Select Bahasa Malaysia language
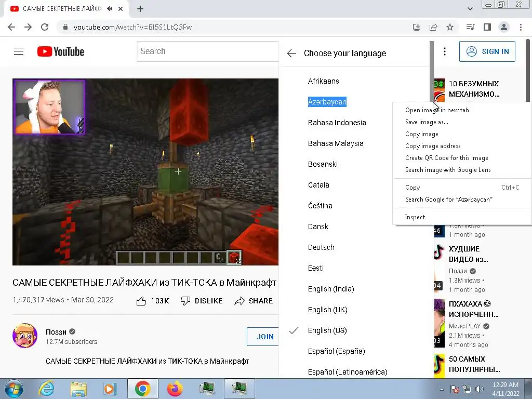 click(336, 143)
